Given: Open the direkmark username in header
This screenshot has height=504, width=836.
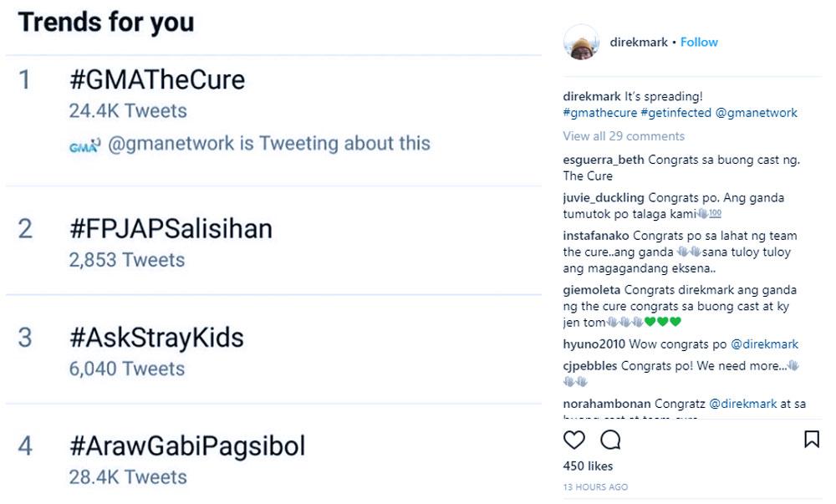Looking at the screenshot, I should [x=640, y=42].
